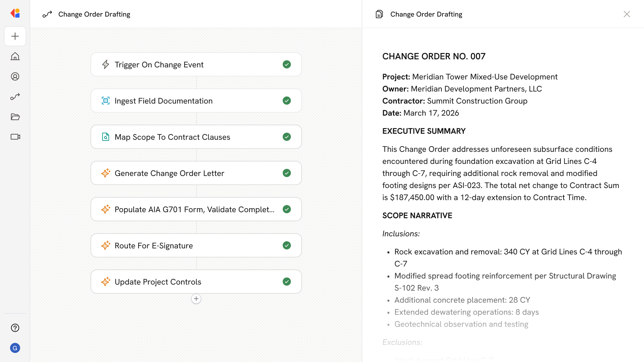Add a step with the plus below workflow
This screenshot has width=644, height=362.
tap(196, 299)
